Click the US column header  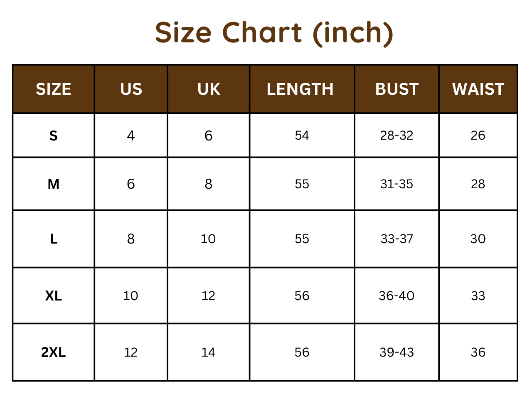click(131, 89)
